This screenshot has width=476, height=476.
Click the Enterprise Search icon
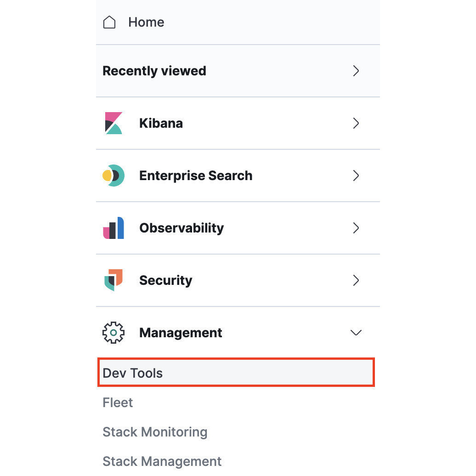tap(113, 176)
